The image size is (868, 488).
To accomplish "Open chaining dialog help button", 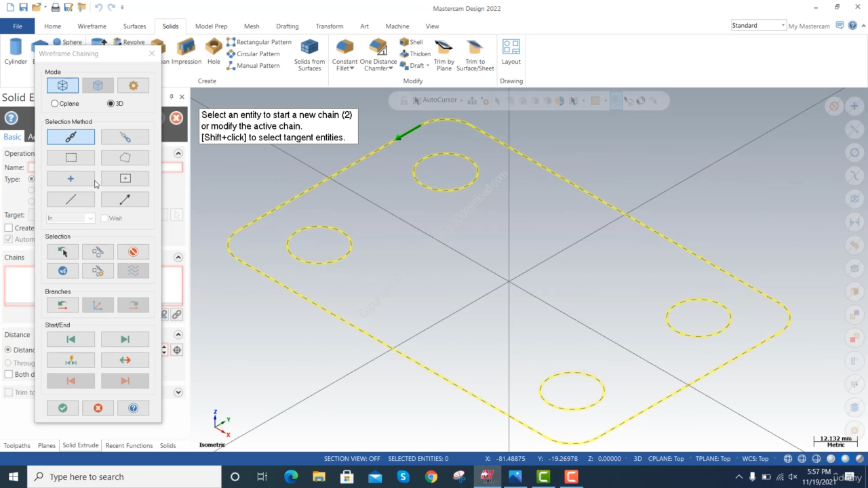I will [133, 408].
